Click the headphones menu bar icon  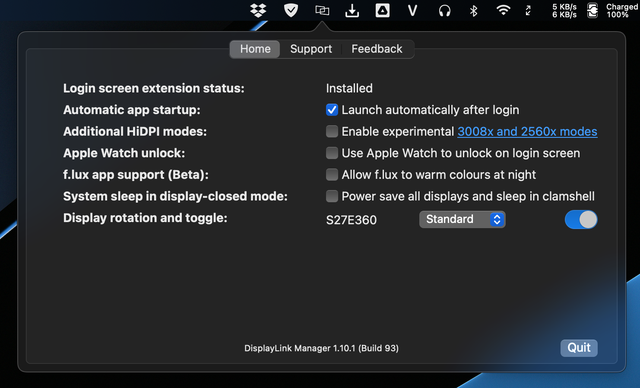[x=444, y=11]
